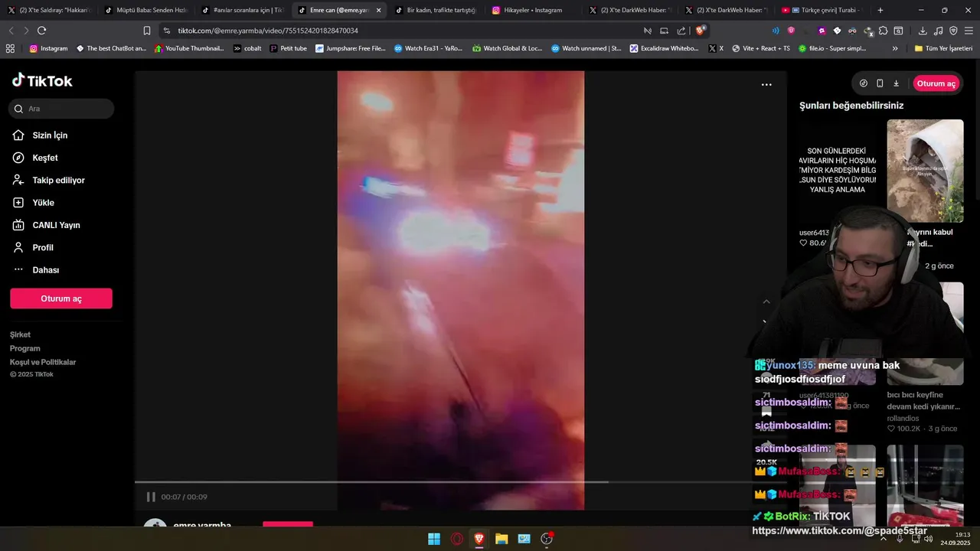Open the extensions puzzle icon
Screen dimensions: 980x551
pos(883,31)
